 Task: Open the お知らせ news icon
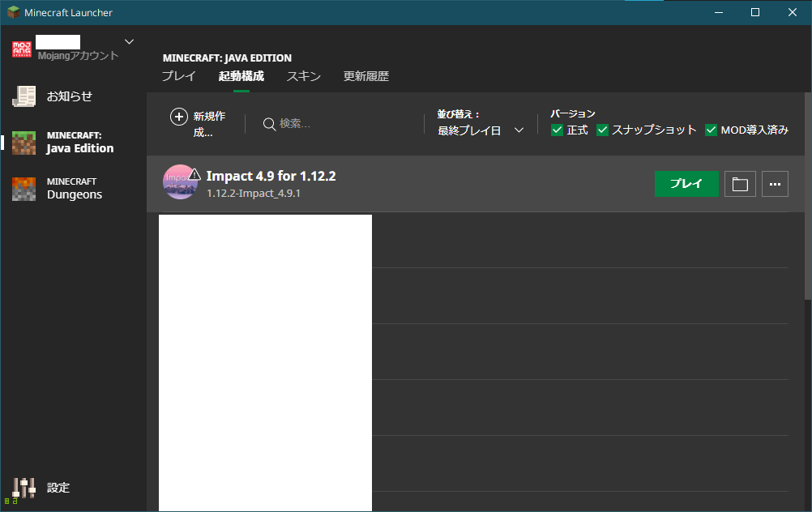[24, 96]
